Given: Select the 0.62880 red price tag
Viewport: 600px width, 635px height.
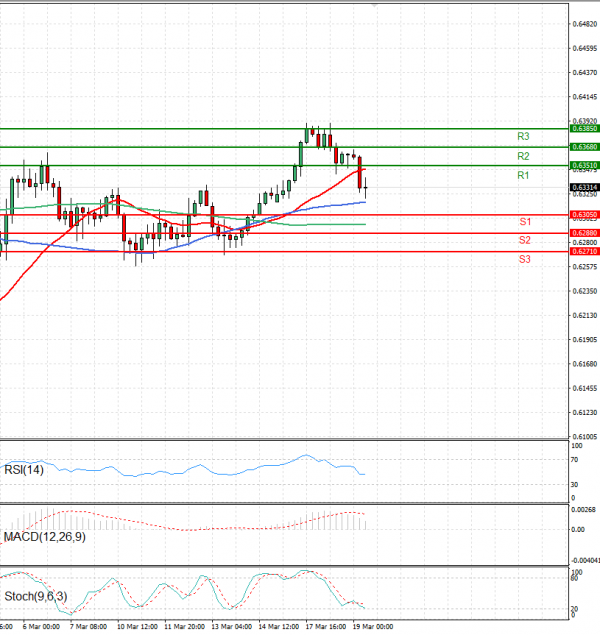Looking at the screenshot, I should (585, 233).
